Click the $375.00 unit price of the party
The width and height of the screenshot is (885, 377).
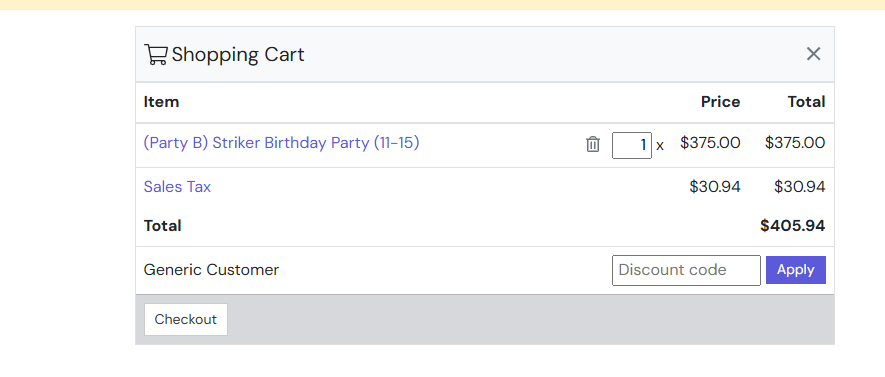click(x=710, y=143)
